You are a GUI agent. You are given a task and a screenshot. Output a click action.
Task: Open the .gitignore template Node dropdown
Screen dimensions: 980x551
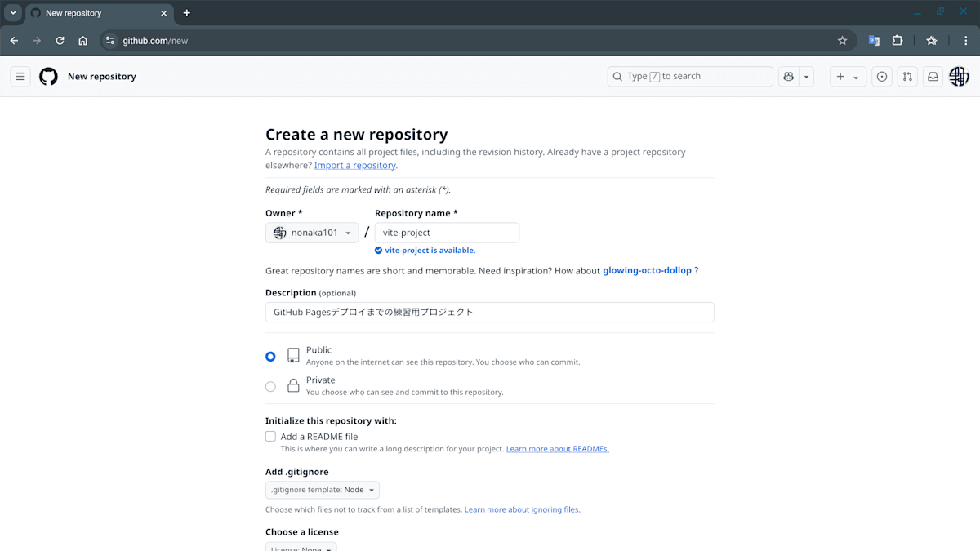coord(323,491)
